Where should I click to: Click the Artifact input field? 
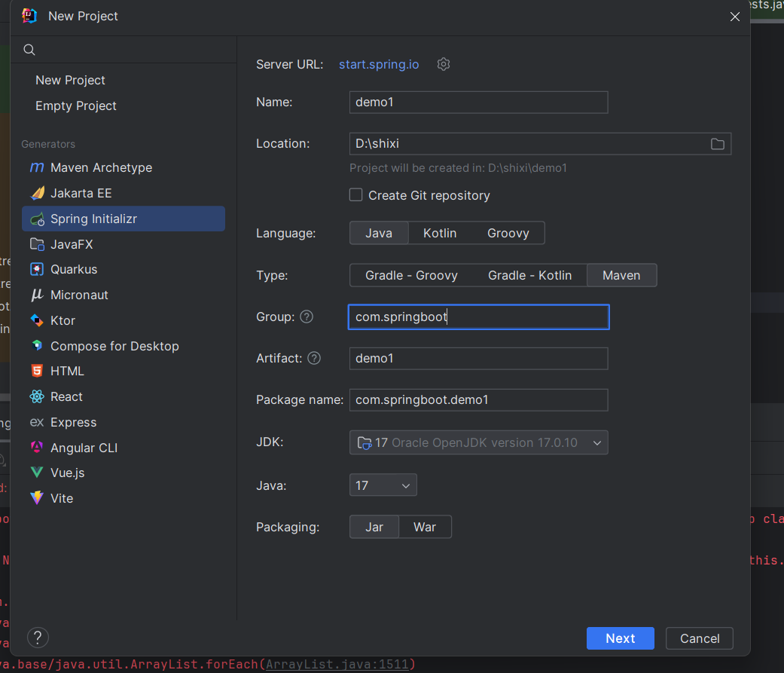[478, 358]
